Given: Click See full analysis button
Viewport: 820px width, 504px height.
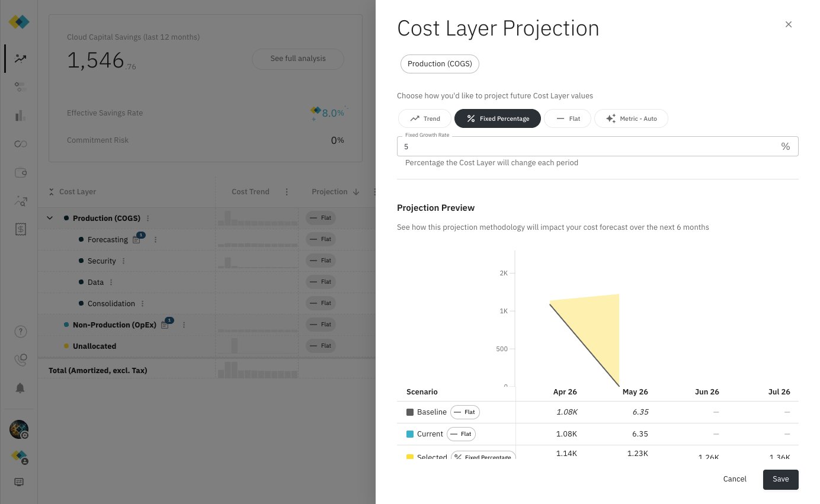Looking at the screenshot, I should pos(298,59).
